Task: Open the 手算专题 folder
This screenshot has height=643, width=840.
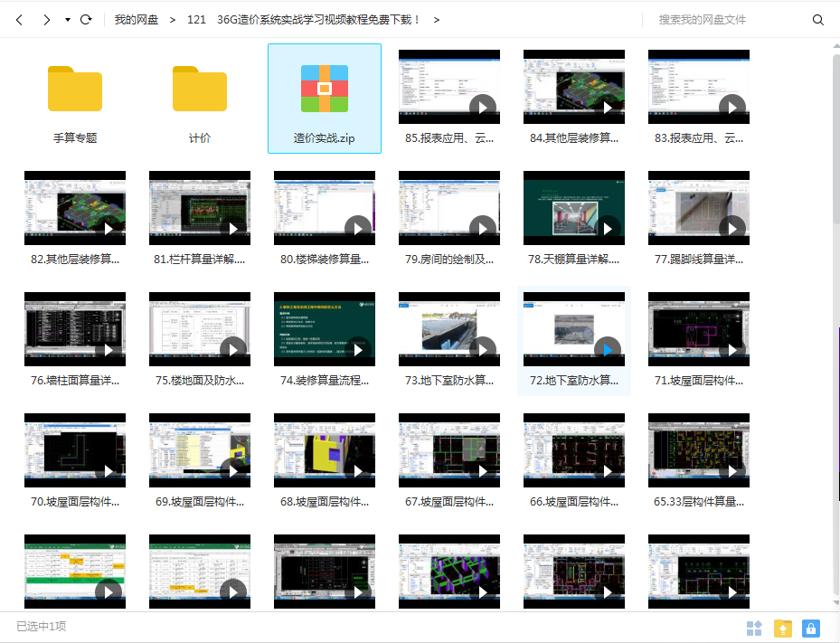Action: tap(75, 89)
